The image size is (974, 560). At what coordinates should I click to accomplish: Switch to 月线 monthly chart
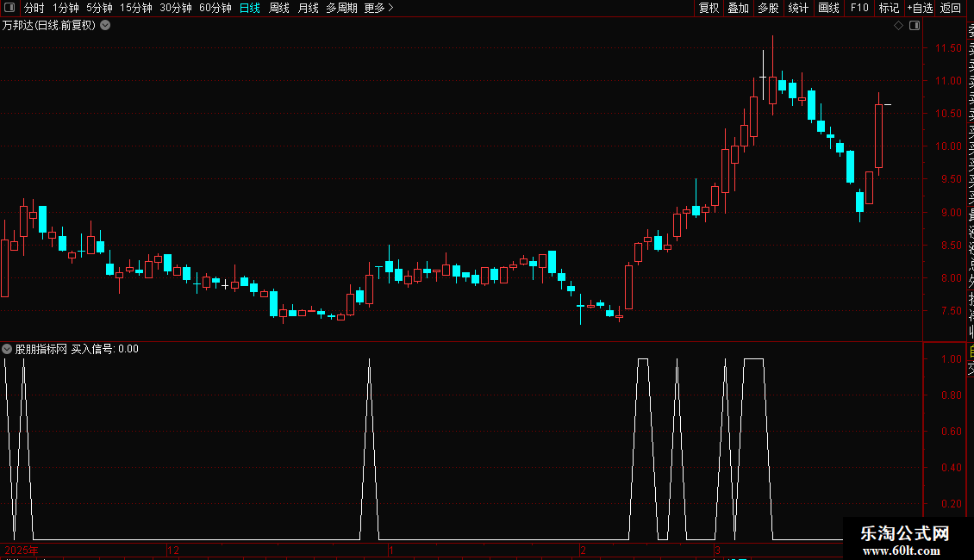[x=308, y=8]
